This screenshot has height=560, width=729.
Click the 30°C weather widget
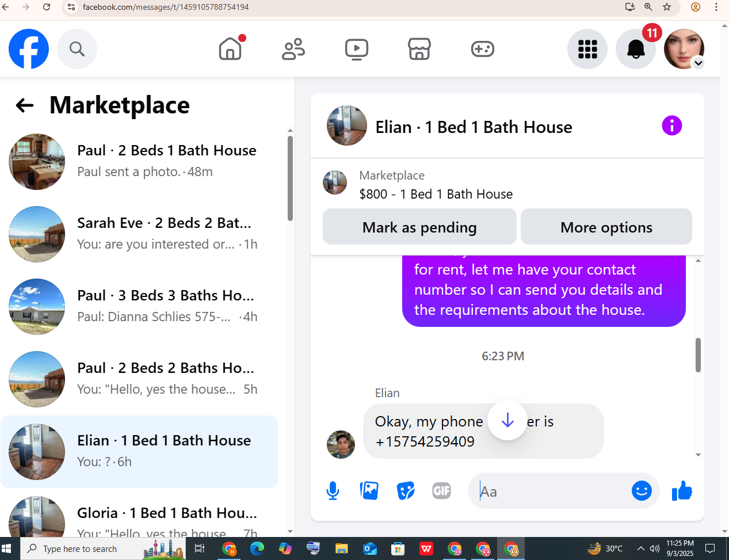coord(605,548)
